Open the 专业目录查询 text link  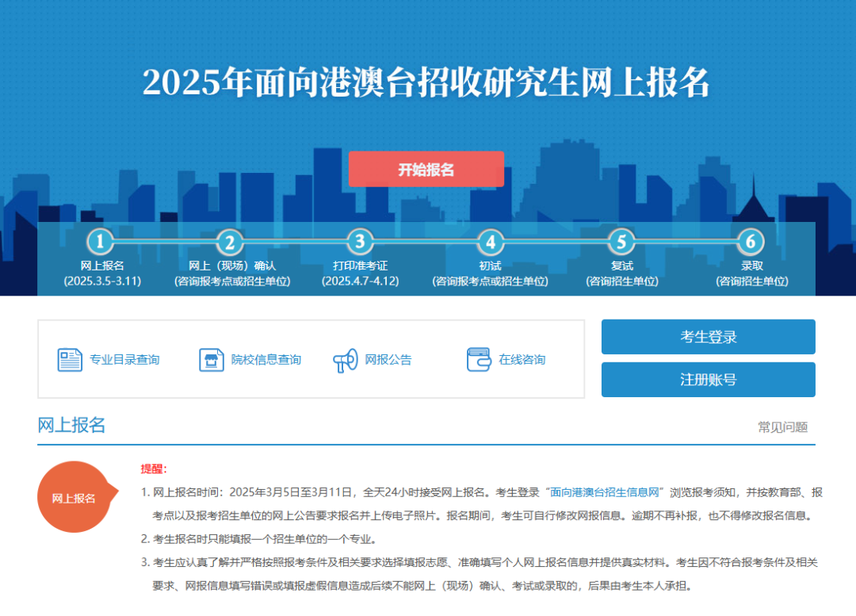coord(124,360)
